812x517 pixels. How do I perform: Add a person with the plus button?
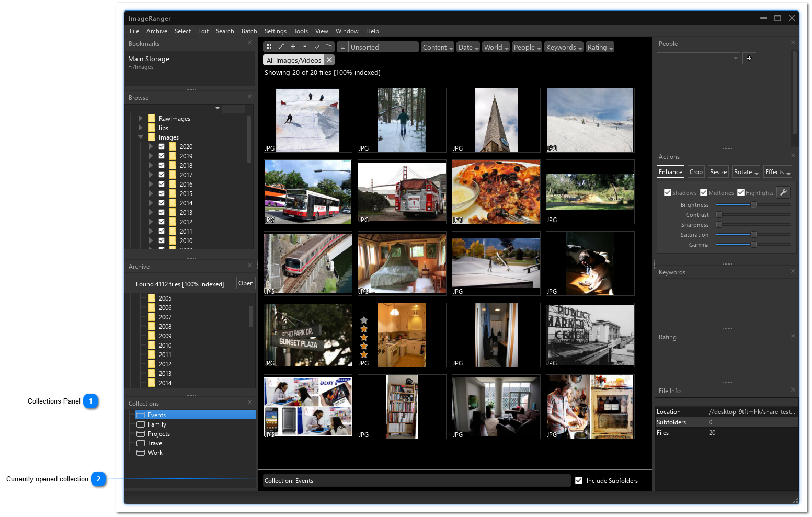[749, 58]
